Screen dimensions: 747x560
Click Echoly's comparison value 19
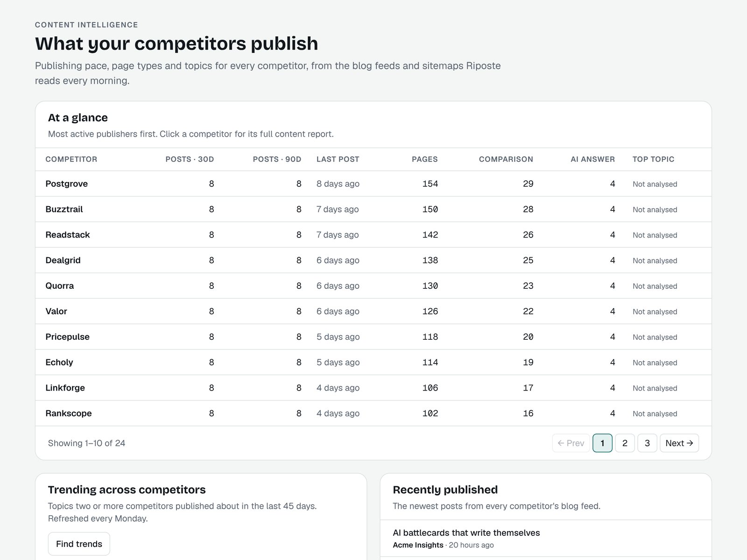[528, 362]
